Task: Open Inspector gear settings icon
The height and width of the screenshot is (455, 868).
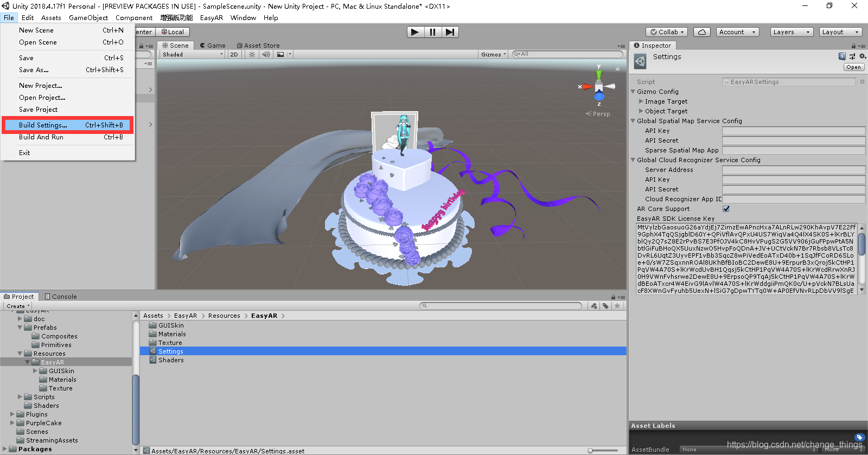Action: point(862,56)
